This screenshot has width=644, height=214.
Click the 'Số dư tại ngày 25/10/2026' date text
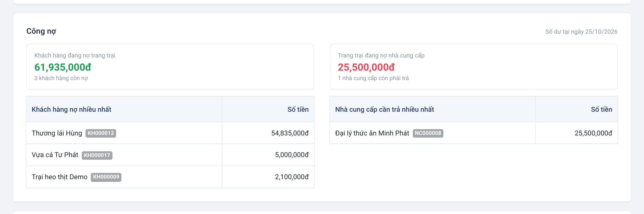pos(581,32)
